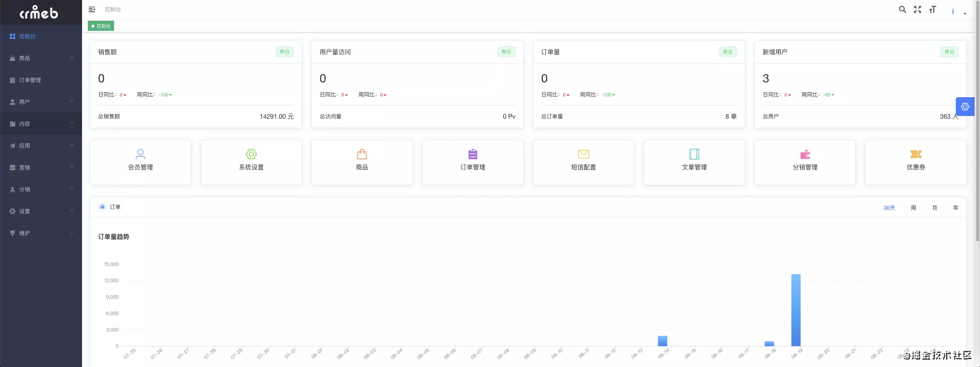Image resolution: width=980 pixels, height=367 pixels.
Task: Expand the 营销 sidebar menu
Action: click(x=25, y=167)
